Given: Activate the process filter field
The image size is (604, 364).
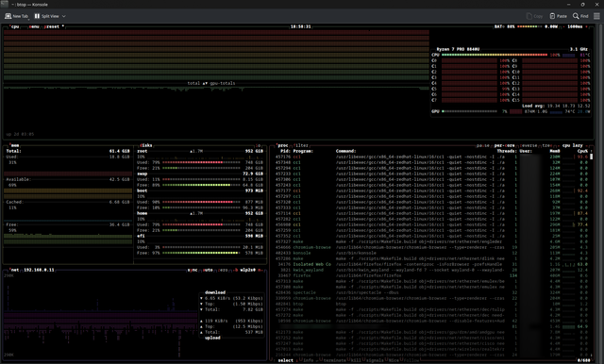Looking at the screenshot, I should (x=301, y=145).
